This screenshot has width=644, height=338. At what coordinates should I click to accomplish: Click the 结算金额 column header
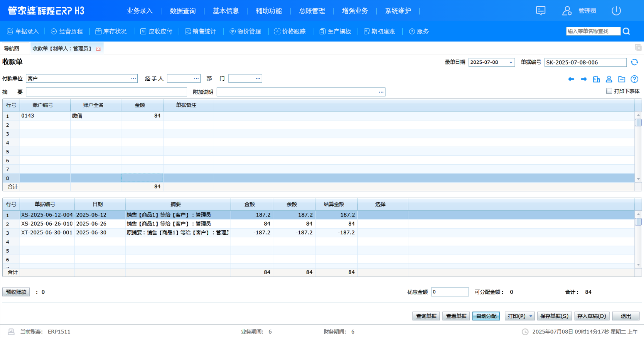[x=336, y=204]
